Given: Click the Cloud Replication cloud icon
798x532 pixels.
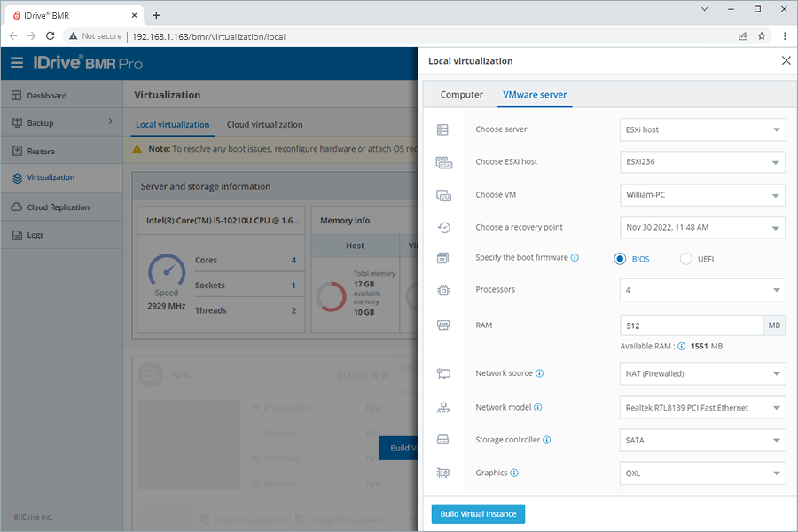Looking at the screenshot, I should (17, 207).
